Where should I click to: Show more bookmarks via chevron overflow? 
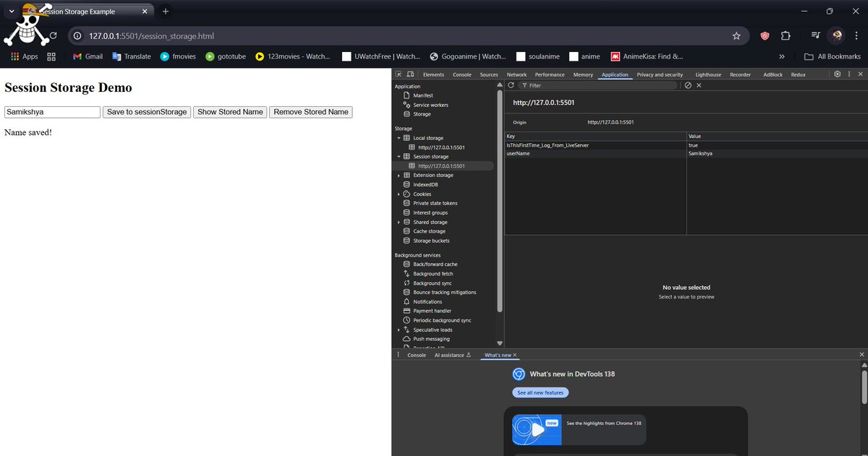782,56
